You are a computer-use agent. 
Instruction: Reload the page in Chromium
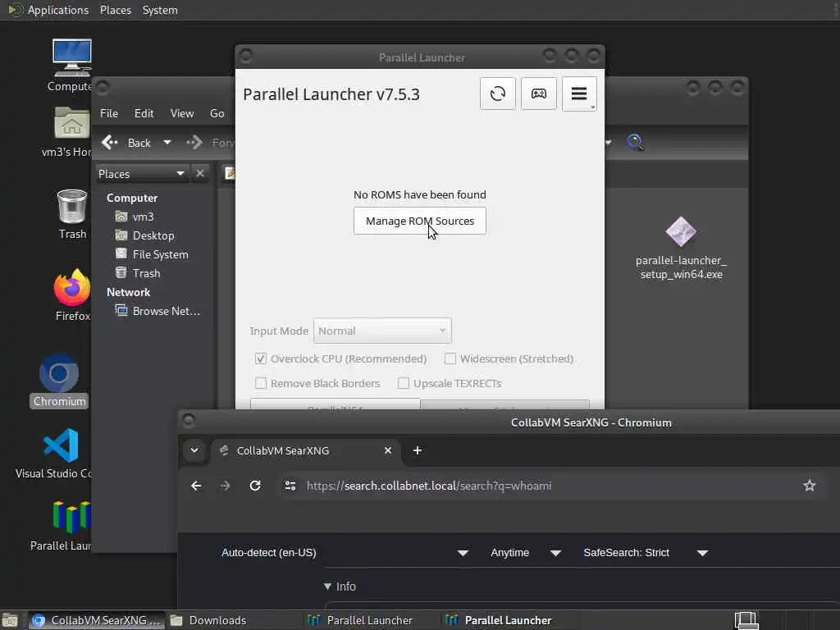tap(255, 486)
